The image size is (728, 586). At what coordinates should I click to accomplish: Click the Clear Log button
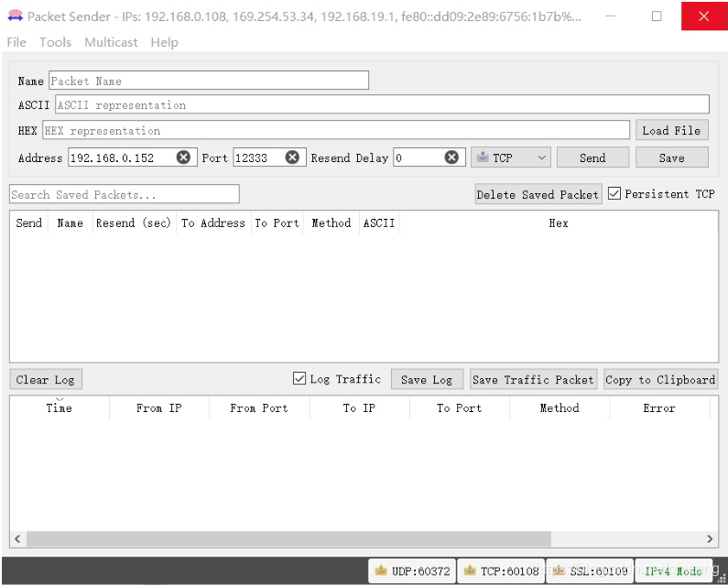46,379
